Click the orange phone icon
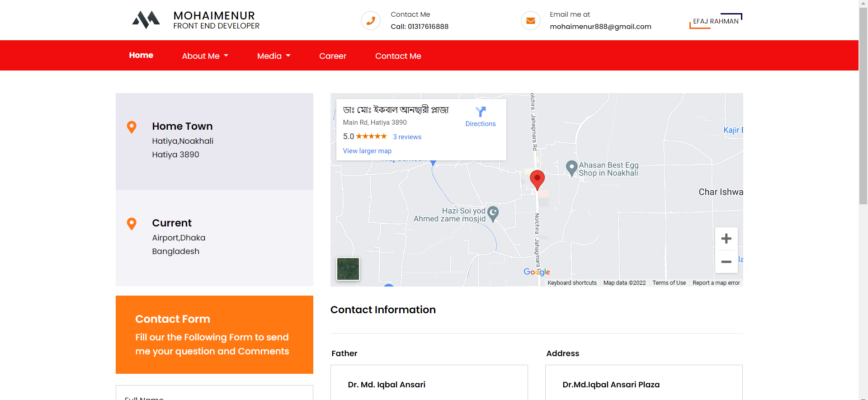Image resolution: width=868 pixels, height=400 pixels. point(371,21)
